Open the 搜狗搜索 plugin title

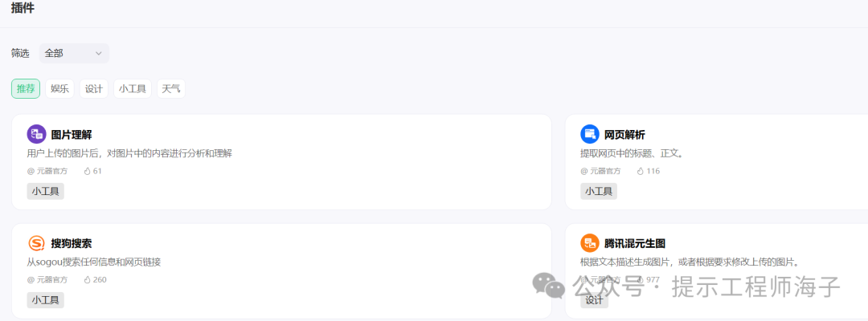tap(72, 243)
